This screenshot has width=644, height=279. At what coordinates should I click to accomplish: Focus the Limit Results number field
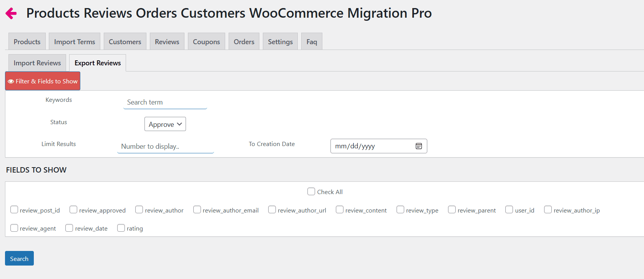[x=166, y=146]
